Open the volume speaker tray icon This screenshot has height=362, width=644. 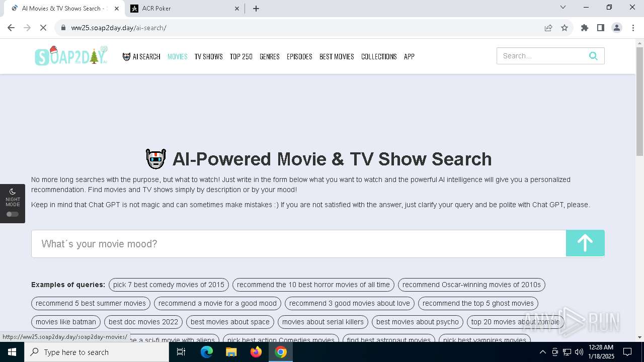point(579,352)
